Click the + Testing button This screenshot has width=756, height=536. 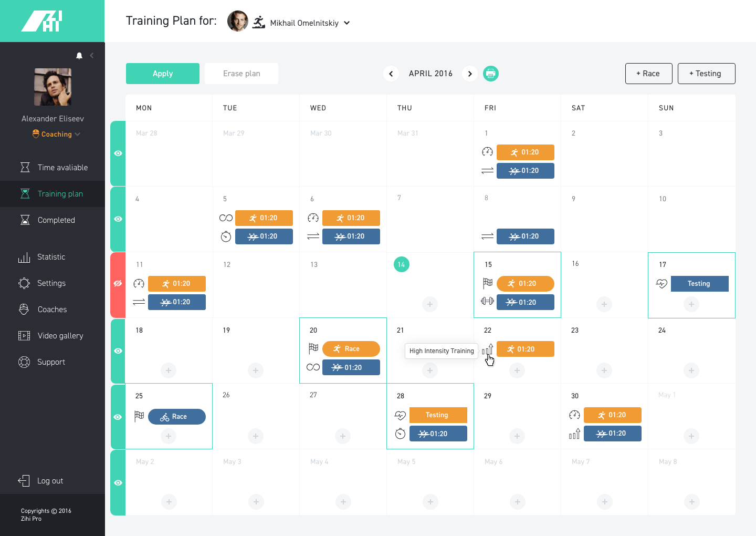tap(706, 74)
